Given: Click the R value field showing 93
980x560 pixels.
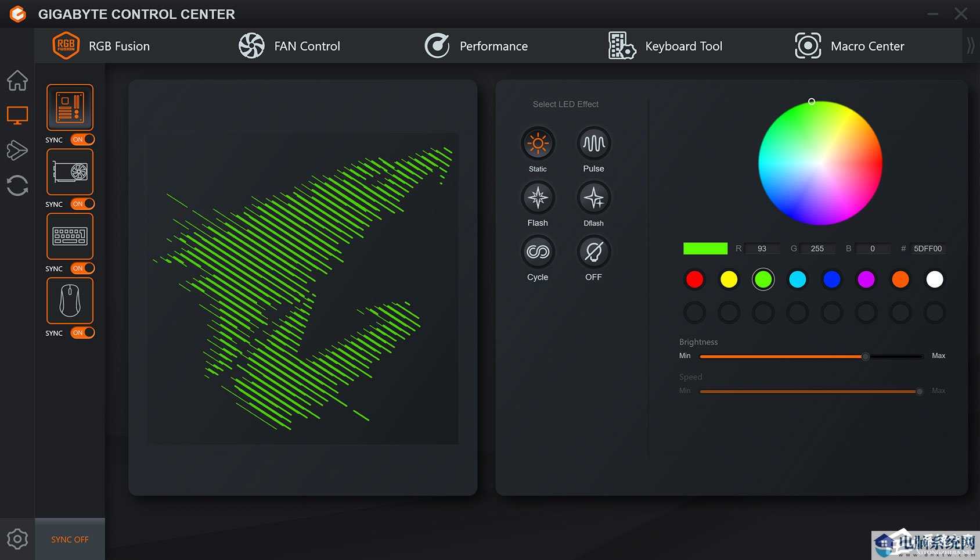Looking at the screenshot, I should [762, 249].
